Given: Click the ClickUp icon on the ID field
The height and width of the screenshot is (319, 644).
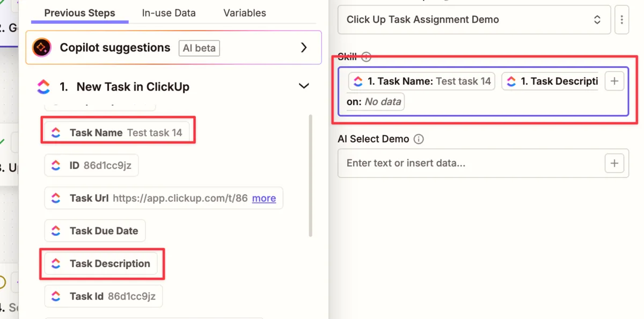Looking at the screenshot, I should [56, 165].
